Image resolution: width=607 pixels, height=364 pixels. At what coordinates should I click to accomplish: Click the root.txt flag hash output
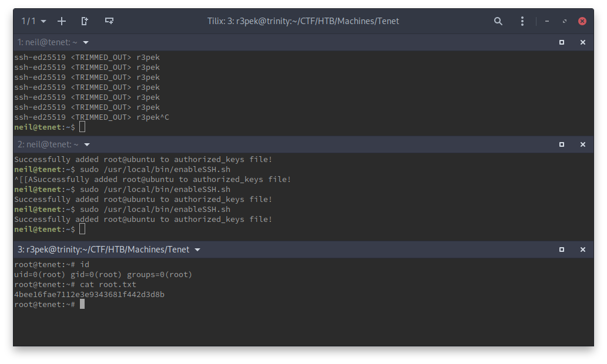[x=89, y=294]
